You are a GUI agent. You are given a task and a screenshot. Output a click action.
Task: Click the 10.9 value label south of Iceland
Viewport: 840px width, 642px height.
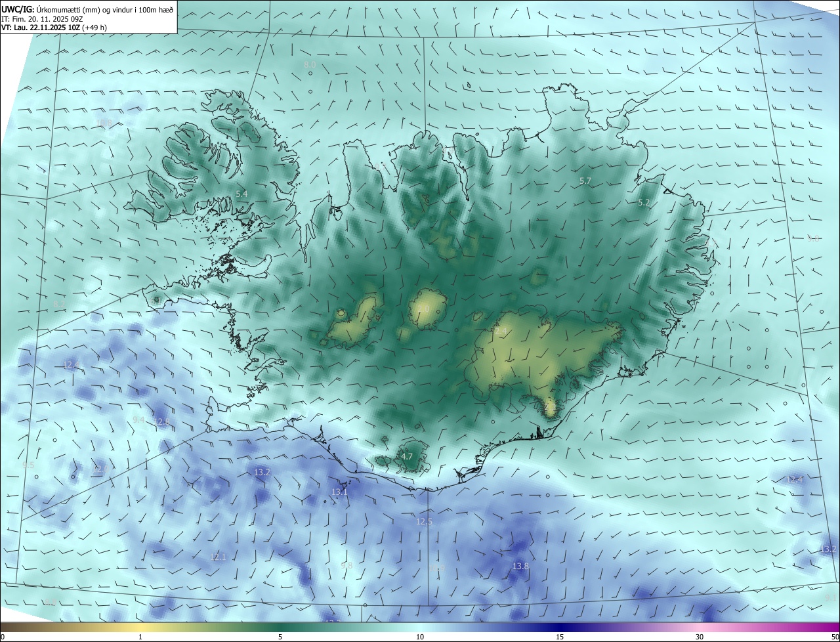pyautogui.click(x=437, y=568)
